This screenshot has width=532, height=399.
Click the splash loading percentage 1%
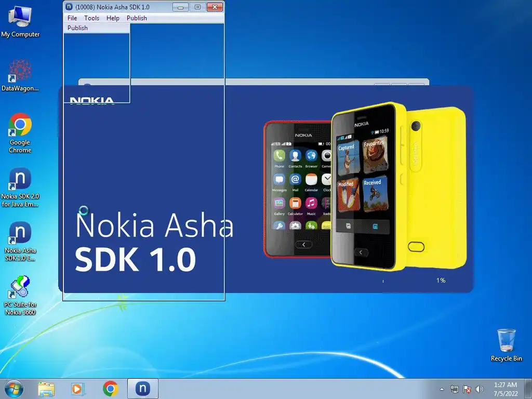441,280
